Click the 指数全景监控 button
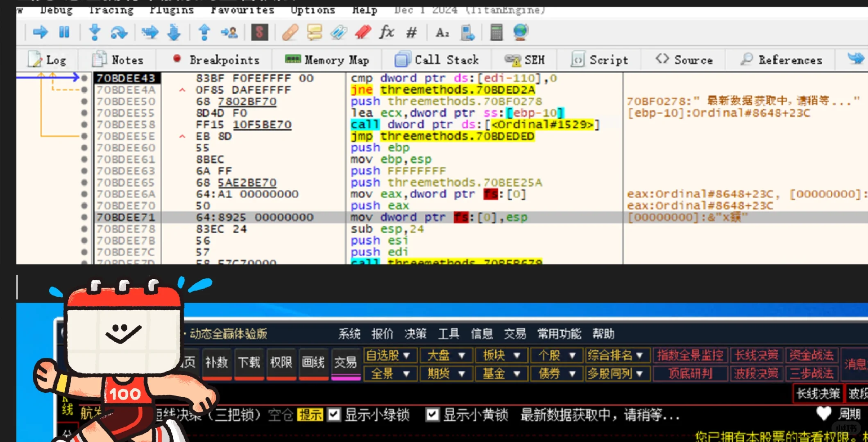Viewport: 868px width, 442px height. point(690,355)
